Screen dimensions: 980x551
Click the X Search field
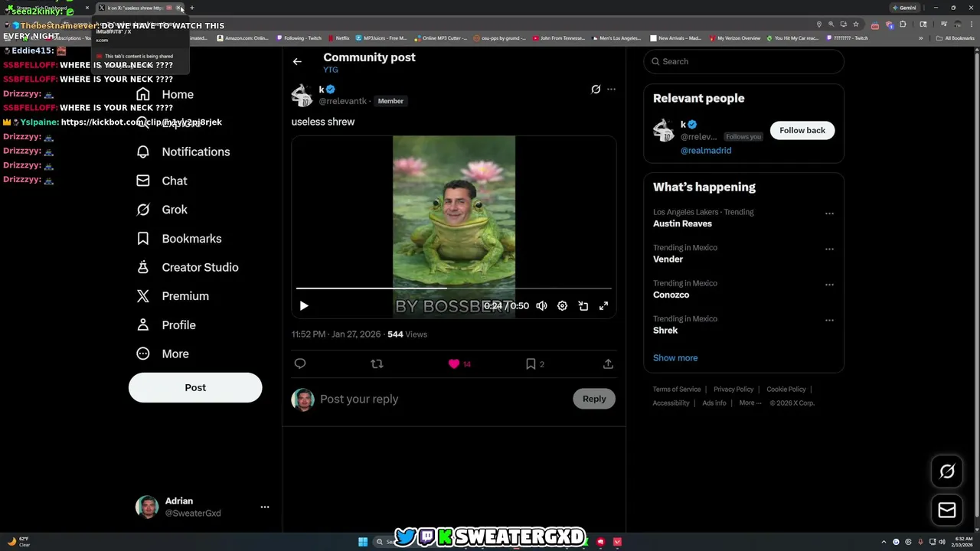click(x=744, y=61)
